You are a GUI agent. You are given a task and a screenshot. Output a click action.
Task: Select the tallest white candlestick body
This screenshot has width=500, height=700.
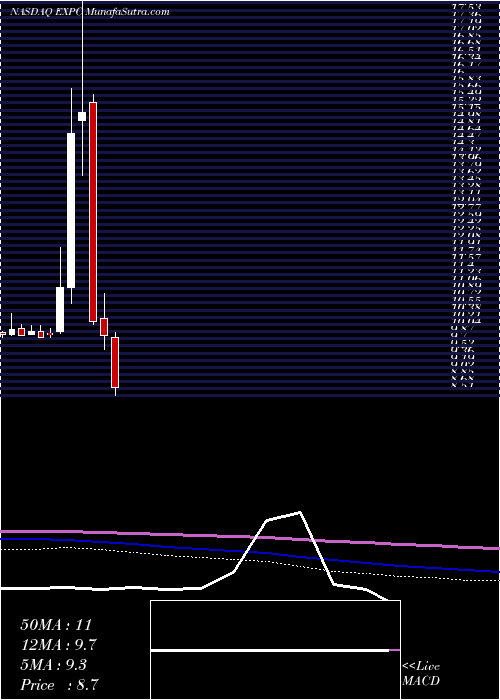tap(71, 210)
